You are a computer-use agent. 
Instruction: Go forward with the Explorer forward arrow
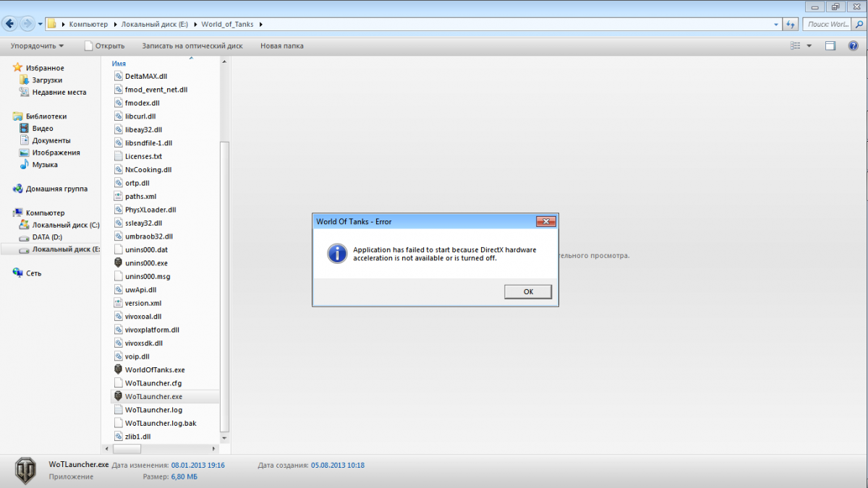27,24
